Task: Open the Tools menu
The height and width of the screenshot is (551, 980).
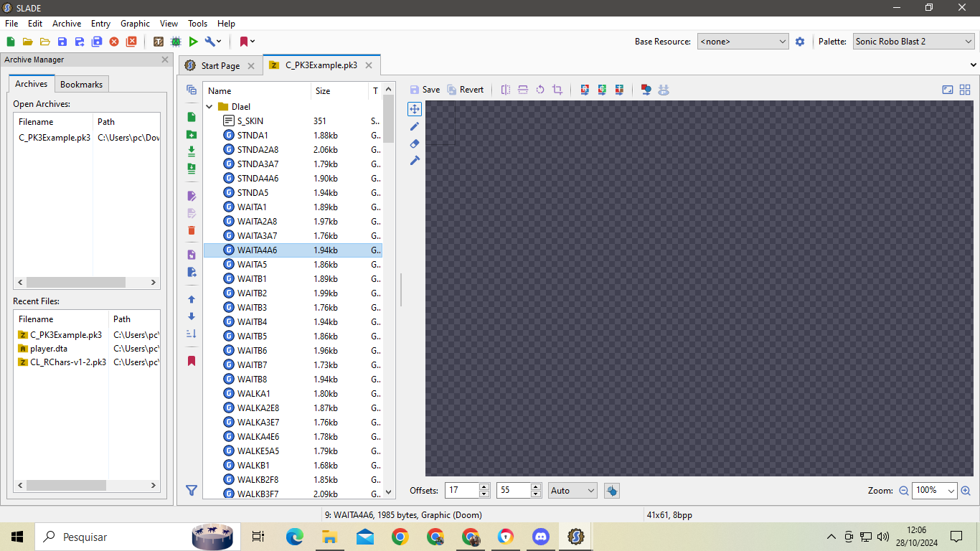Action: tap(198, 24)
